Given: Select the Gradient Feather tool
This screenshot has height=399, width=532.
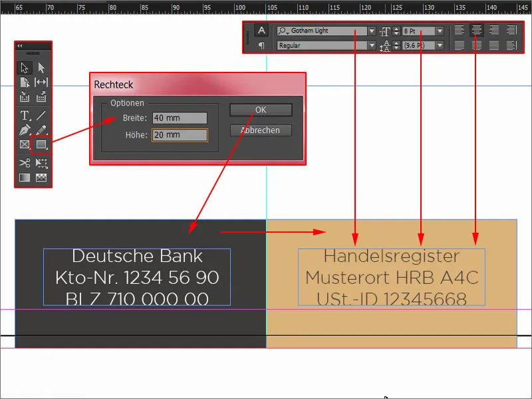Looking at the screenshot, I should pyautogui.click(x=41, y=178).
